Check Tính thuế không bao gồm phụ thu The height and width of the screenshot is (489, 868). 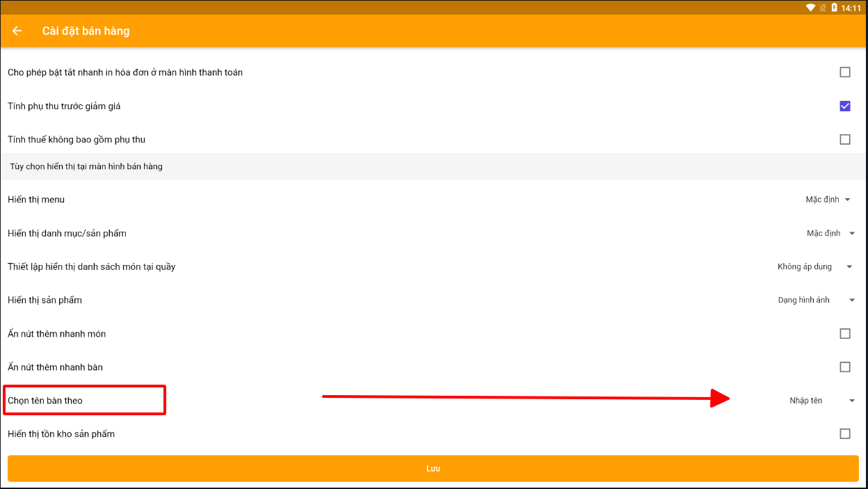click(x=844, y=139)
